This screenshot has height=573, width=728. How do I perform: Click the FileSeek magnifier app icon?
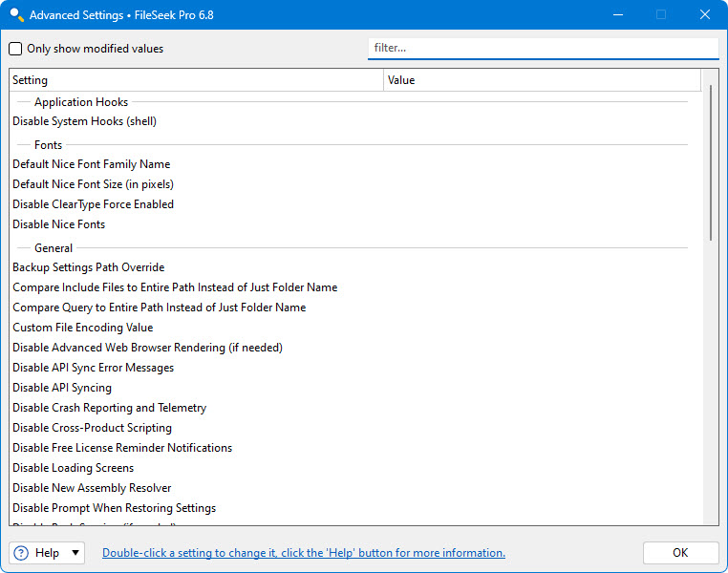(16, 15)
